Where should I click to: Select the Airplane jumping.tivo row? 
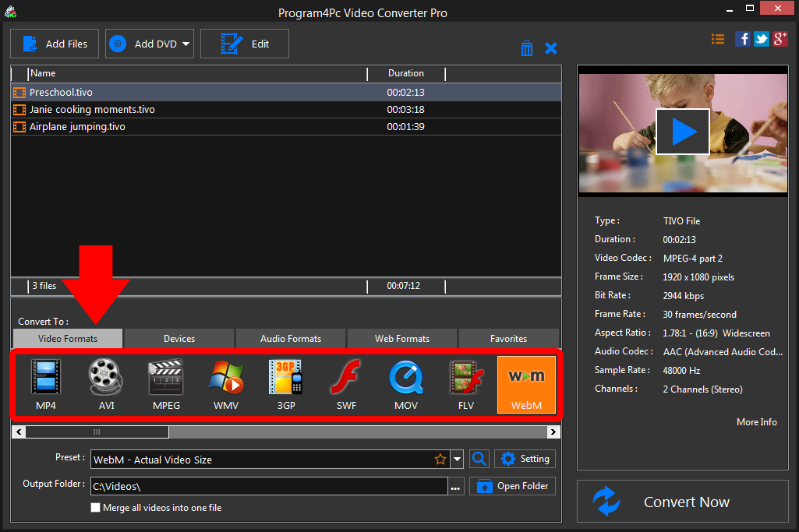(x=286, y=127)
